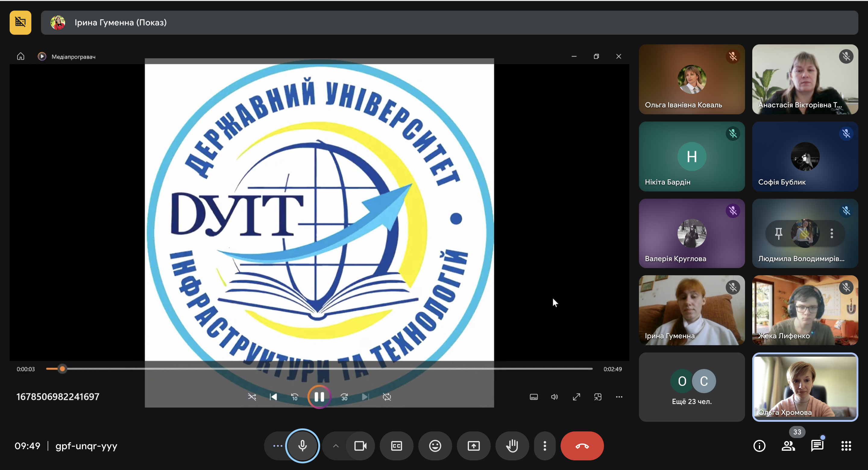Click the presenter avatar in top bar
Image resolution: width=868 pixels, height=470 pixels.
pyautogui.click(x=58, y=23)
